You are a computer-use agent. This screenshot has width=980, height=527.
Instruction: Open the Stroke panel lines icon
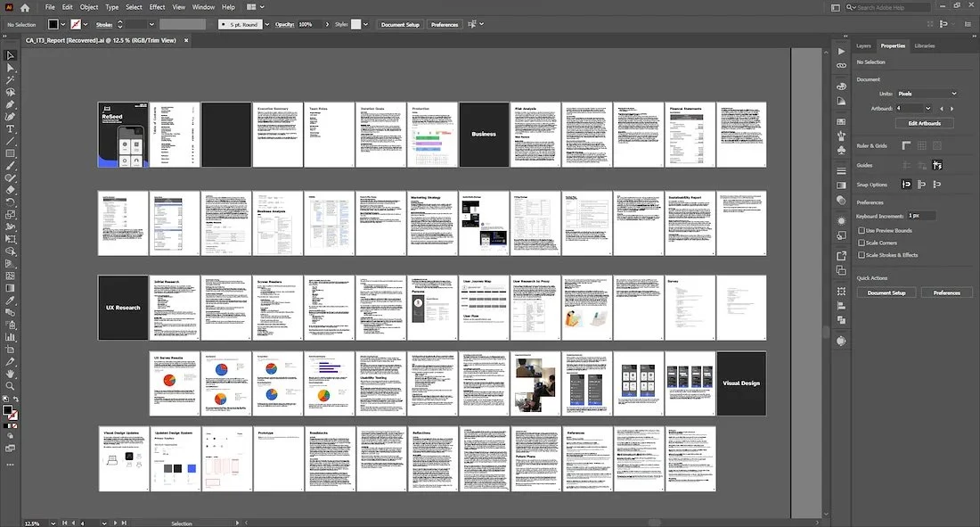pyautogui.click(x=841, y=171)
